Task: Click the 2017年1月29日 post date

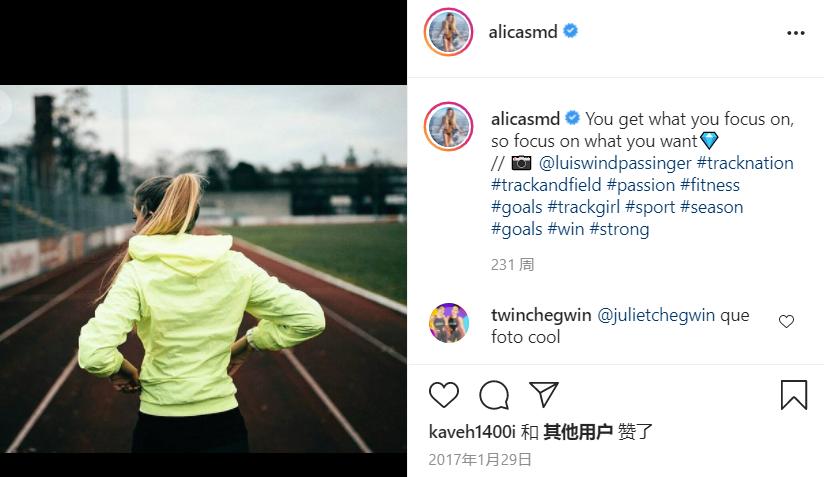Action: click(x=480, y=460)
